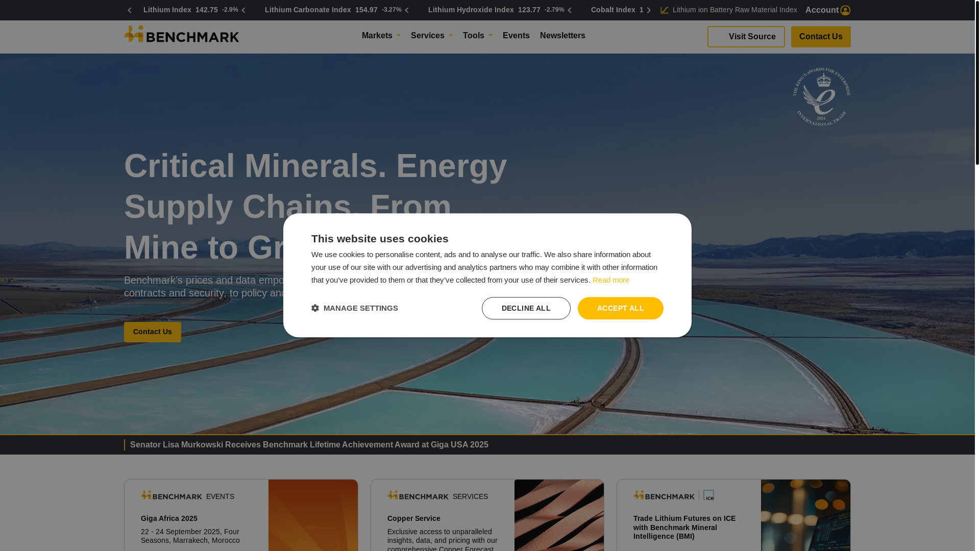Click the ICE logo on Lithium Futures card
Viewport: 980px width, 551px height.
(x=708, y=495)
